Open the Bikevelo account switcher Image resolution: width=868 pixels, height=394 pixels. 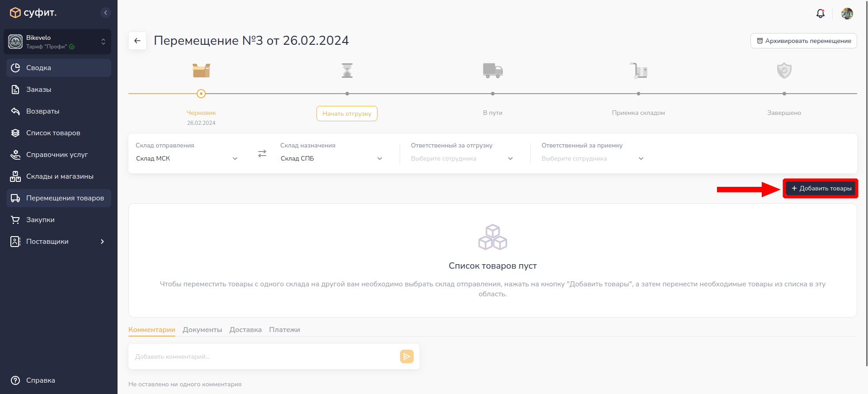click(x=57, y=42)
